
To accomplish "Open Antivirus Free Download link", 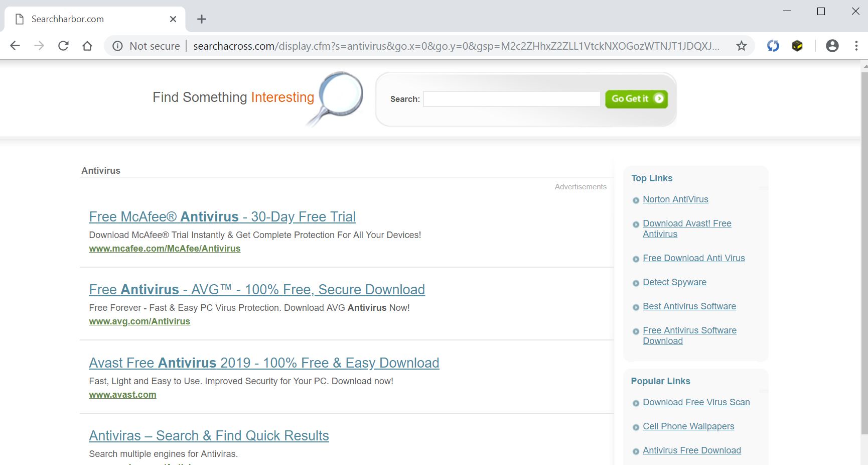I will click(x=692, y=450).
